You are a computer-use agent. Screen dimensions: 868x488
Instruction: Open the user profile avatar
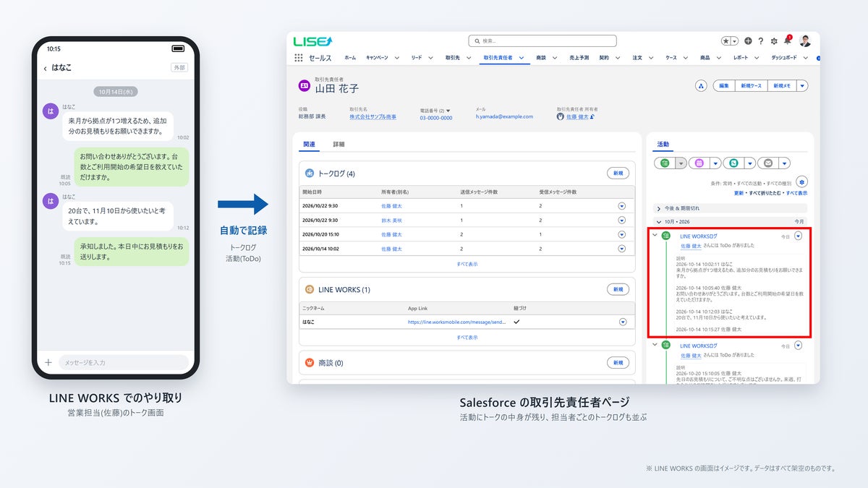click(805, 40)
